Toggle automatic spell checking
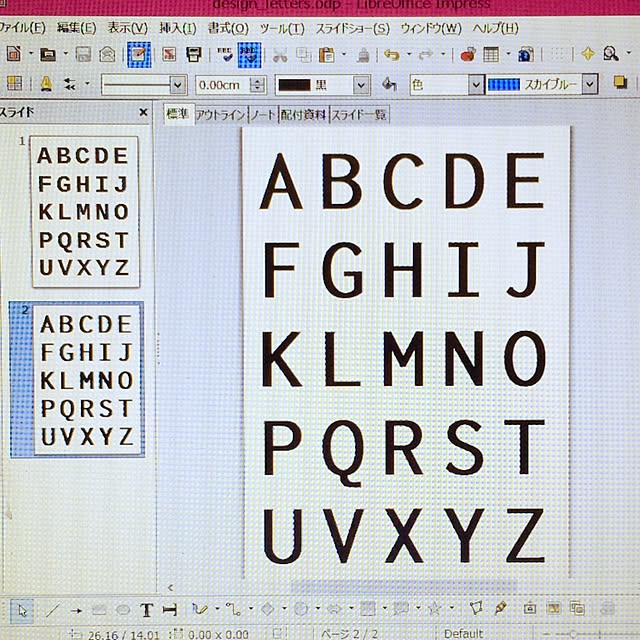Viewport: 640px width, 640px height. point(249,55)
